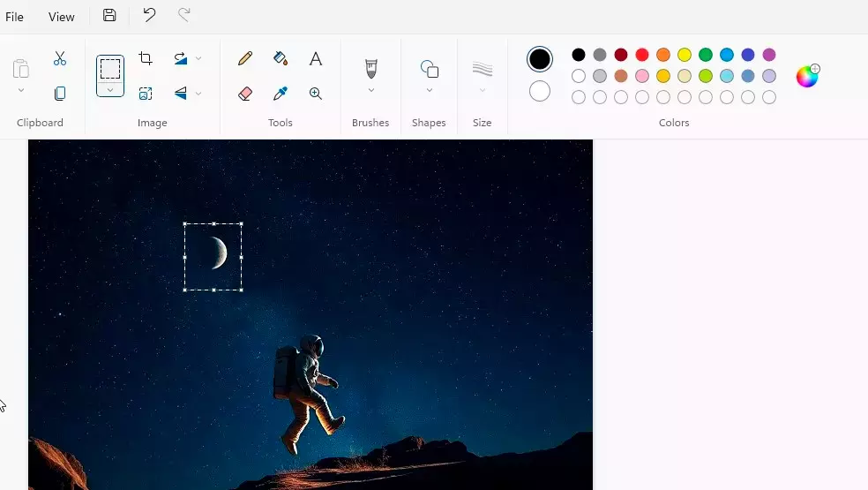This screenshot has width=868, height=490.
Task: Select the Brushes tool icon
Action: (x=370, y=69)
